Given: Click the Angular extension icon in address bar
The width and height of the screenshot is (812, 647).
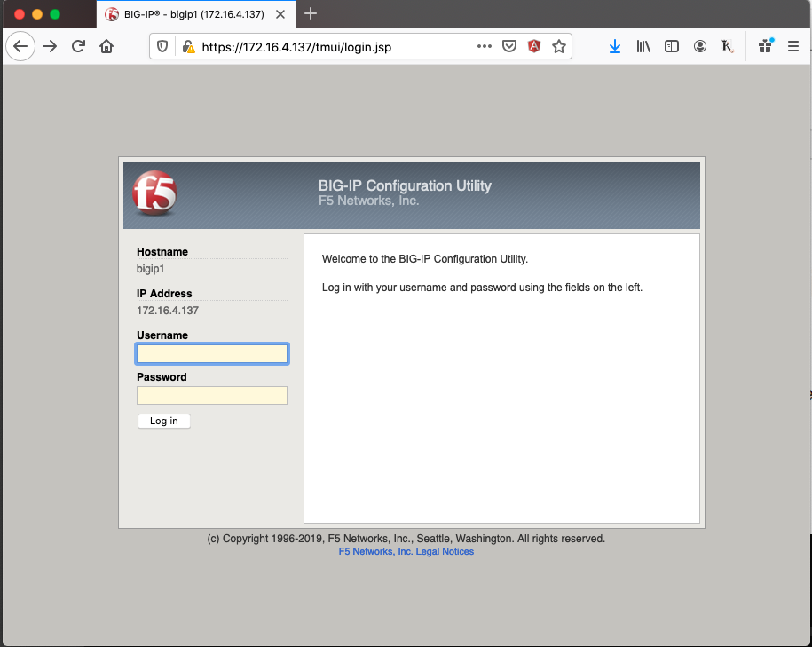Looking at the screenshot, I should pos(534,47).
